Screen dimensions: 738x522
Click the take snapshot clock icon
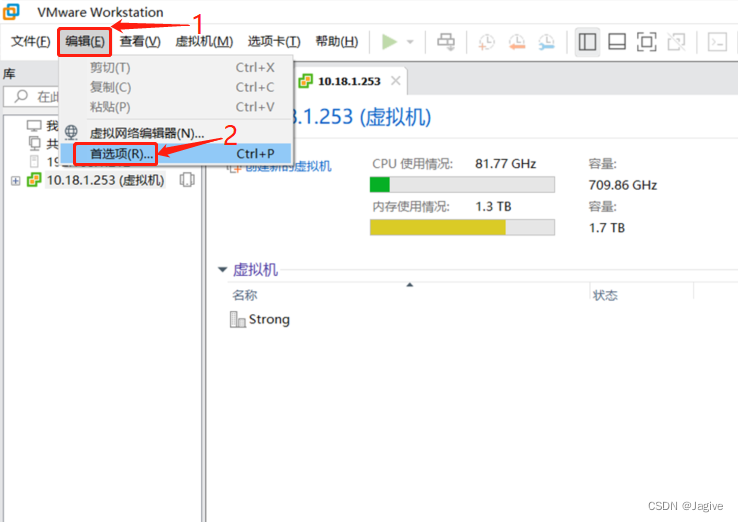(x=486, y=42)
